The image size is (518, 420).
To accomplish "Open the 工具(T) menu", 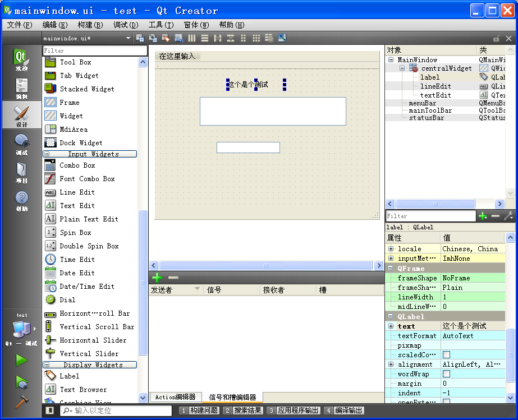I will pyautogui.click(x=161, y=25).
